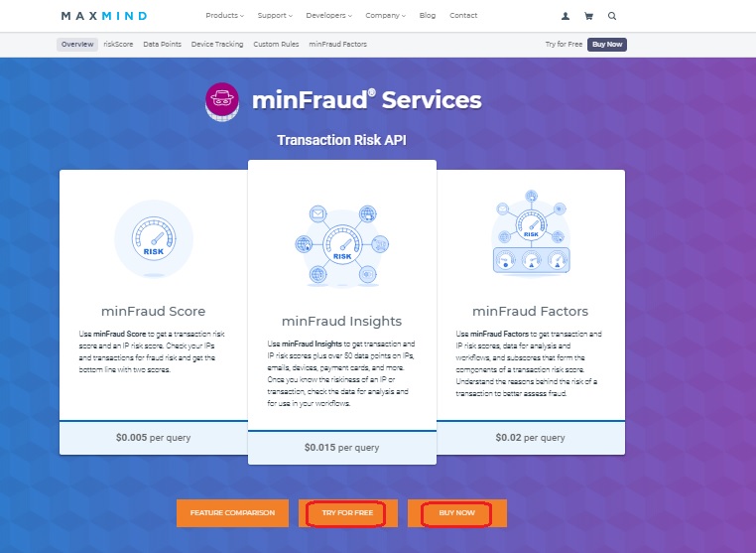
Task: Expand the Developers dropdown menu
Action: pos(328,16)
